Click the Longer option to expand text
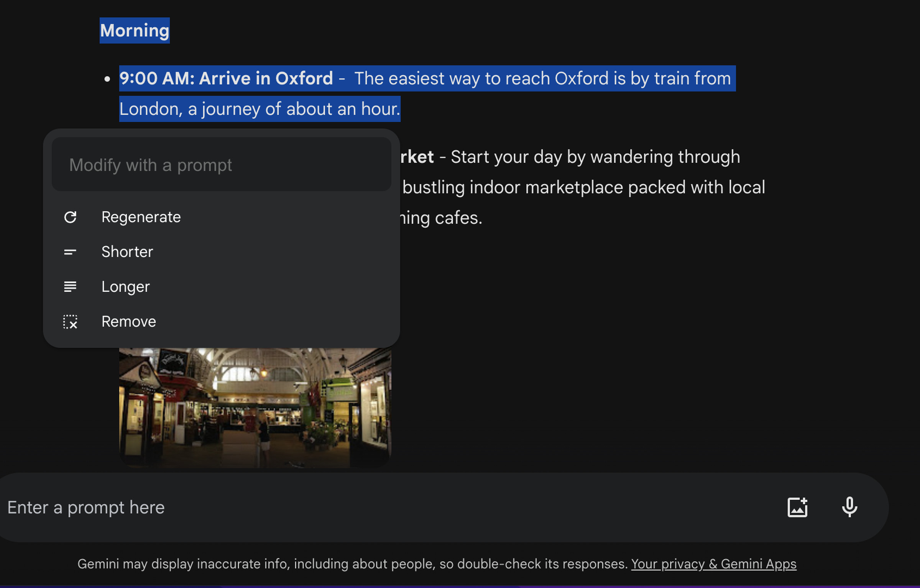The width and height of the screenshot is (920, 588). click(125, 286)
